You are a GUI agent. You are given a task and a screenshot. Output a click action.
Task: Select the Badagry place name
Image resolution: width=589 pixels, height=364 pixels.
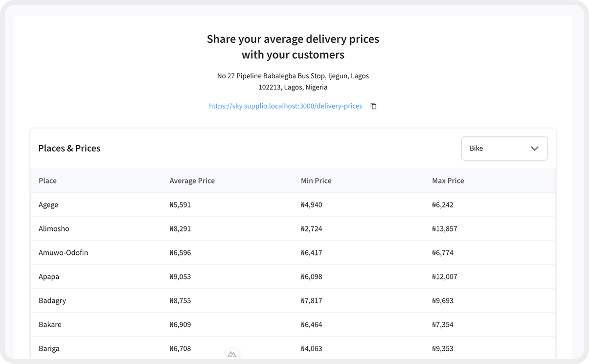[x=52, y=300]
